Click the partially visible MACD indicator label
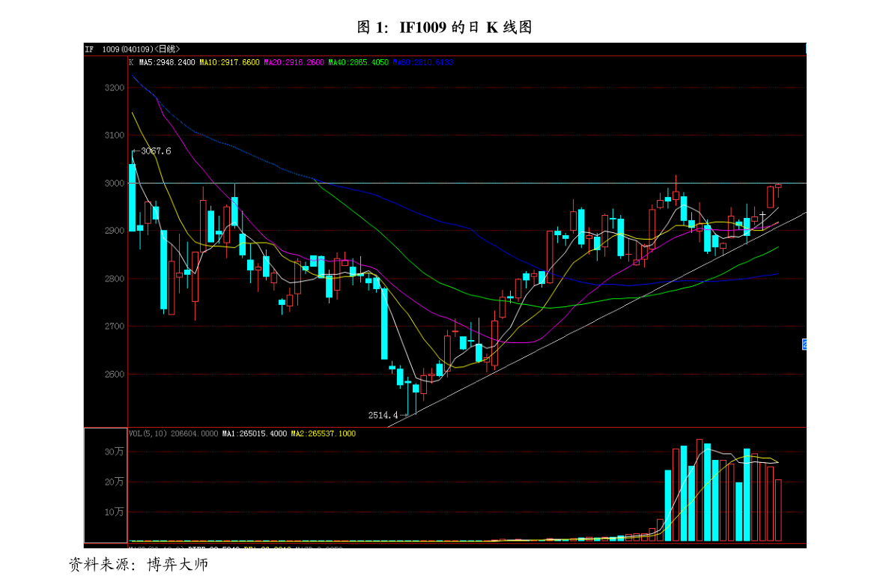Screen dimensions: 892x588 [137, 547]
